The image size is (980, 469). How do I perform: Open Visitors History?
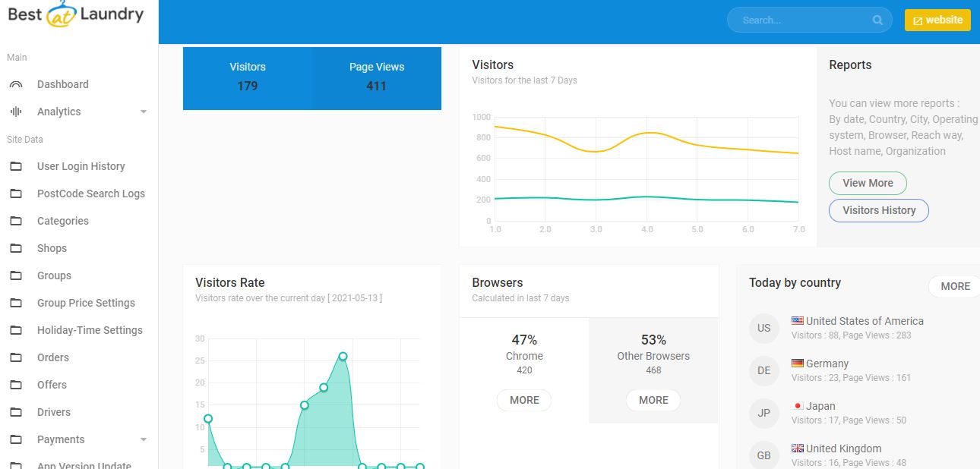[x=878, y=210]
